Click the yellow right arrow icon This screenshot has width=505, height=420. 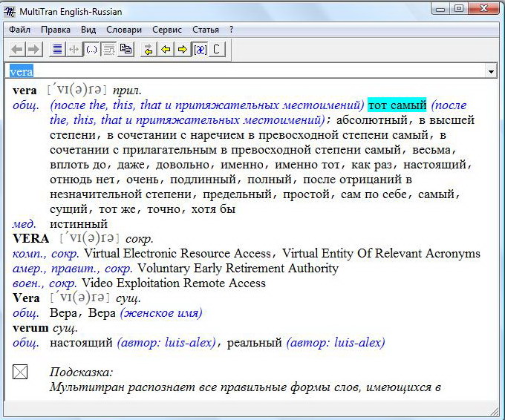pos(183,49)
